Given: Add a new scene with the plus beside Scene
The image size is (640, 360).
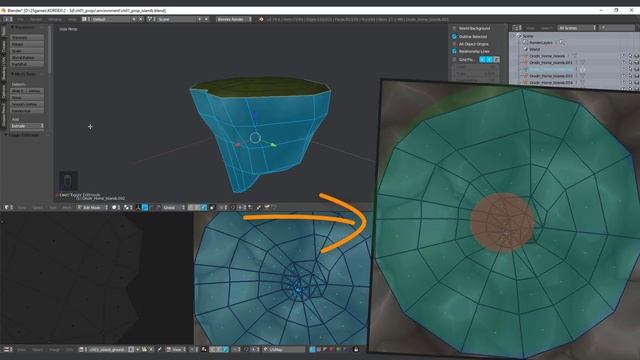Looking at the screenshot, I should tap(200, 19).
